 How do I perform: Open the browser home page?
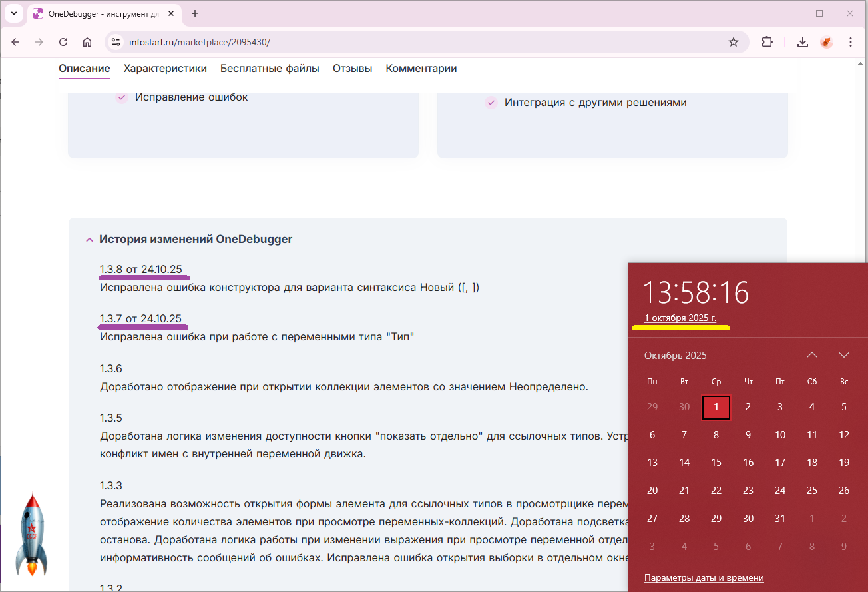[87, 42]
